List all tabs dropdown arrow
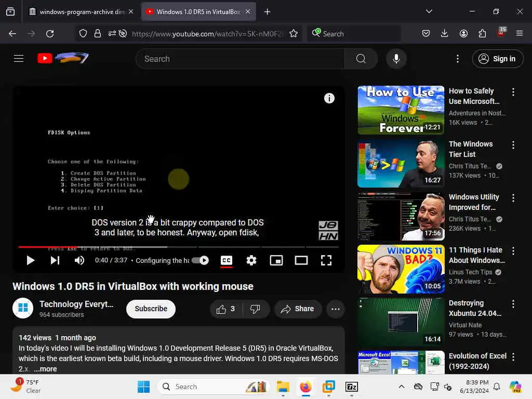The width and height of the screenshot is (532, 399). pyautogui.click(x=429, y=11)
